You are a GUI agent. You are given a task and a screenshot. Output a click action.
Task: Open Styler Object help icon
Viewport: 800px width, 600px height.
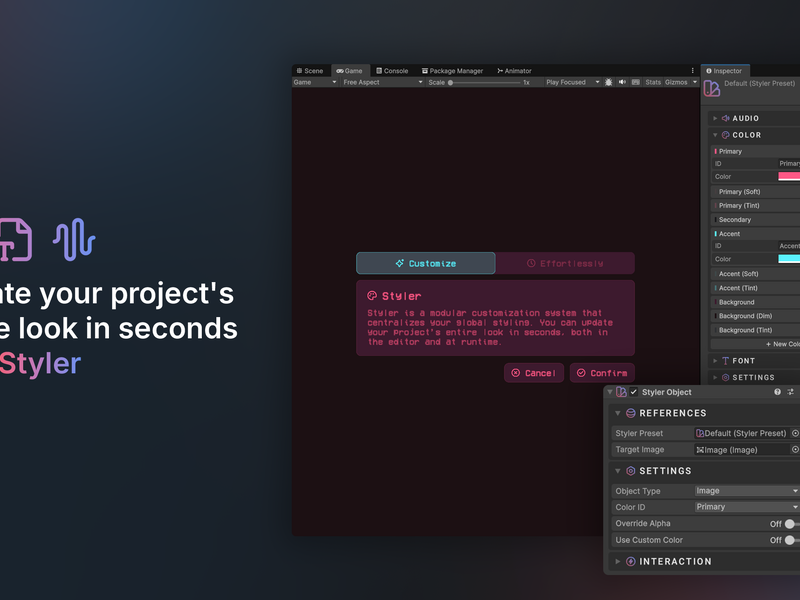coord(777,392)
